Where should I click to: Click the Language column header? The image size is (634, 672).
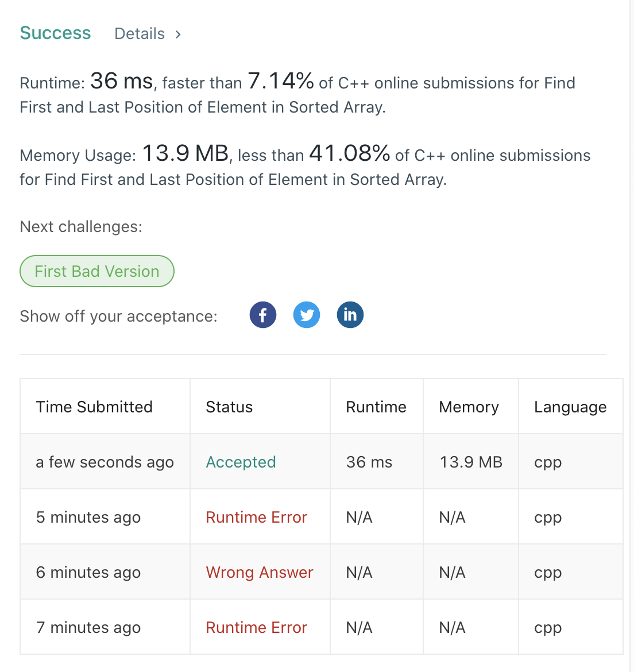click(x=570, y=407)
